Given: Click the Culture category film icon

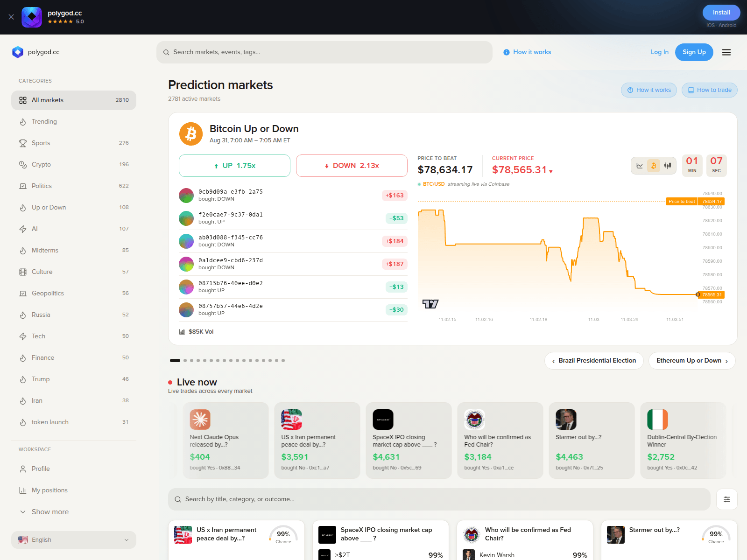Looking at the screenshot, I should pos(23,272).
